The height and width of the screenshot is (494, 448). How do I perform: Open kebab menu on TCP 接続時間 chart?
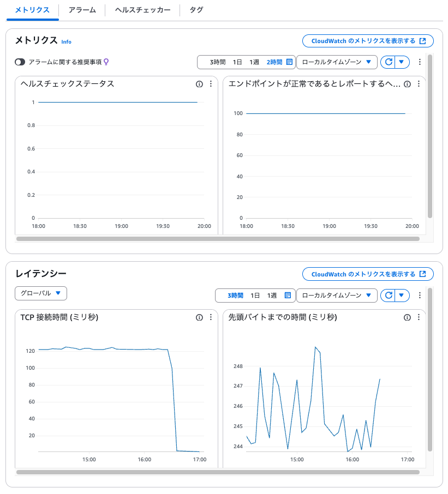211,318
